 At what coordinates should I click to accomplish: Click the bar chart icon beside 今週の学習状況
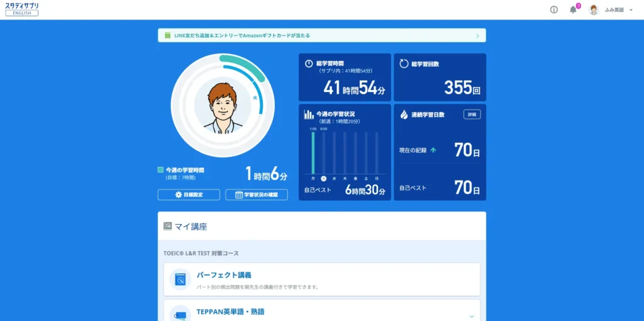[x=309, y=115]
